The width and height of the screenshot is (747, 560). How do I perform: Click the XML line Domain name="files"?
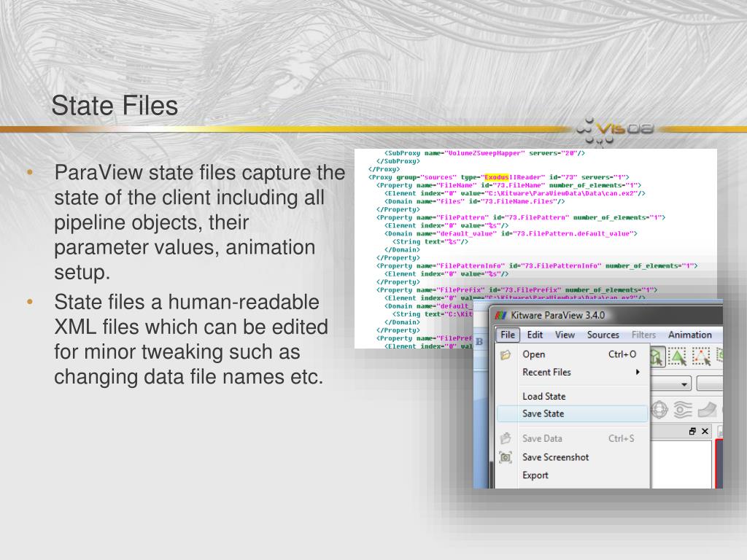point(474,201)
